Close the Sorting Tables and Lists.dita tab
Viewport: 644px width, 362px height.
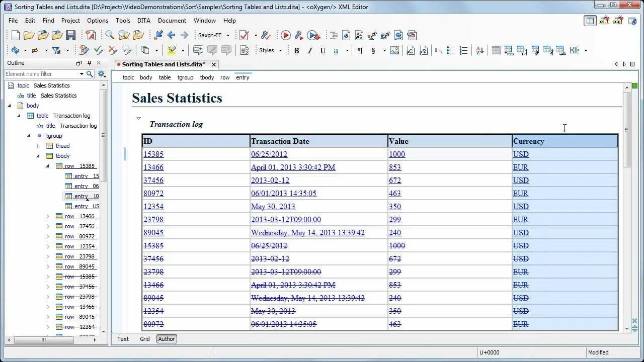tap(214, 64)
